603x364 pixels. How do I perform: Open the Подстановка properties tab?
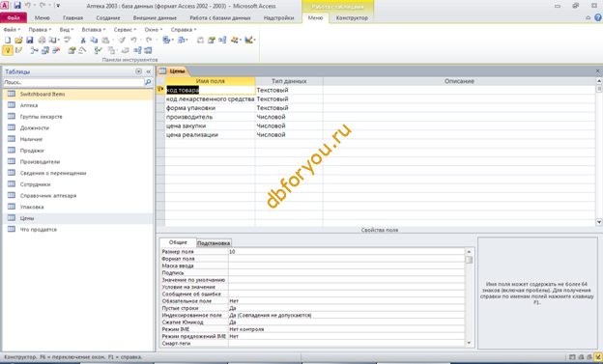click(x=214, y=243)
